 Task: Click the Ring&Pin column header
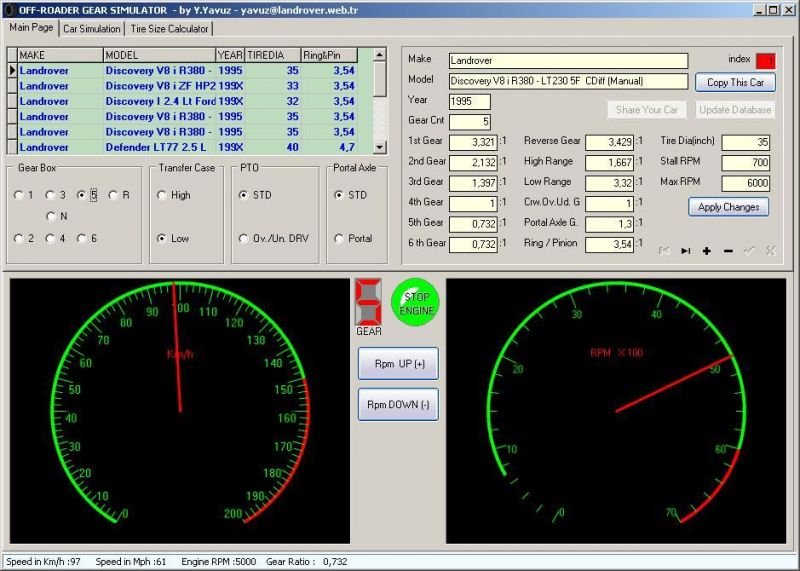pos(329,55)
